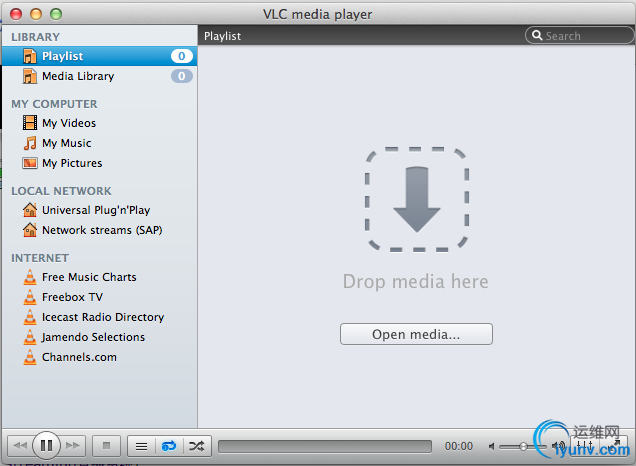Viewport: 636px width, 466px height.
Task: Open My Pictures in the sidebar
Action: pyautogui.click(x=72, y=163)
